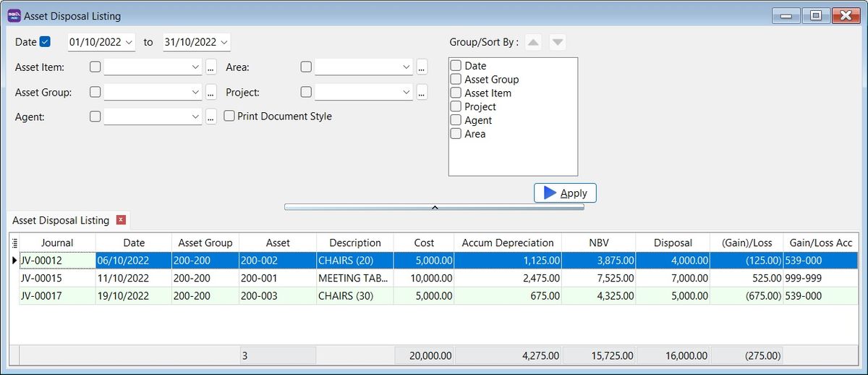Enable Print Document Style checkbox
This screenshot has height=375, width=868.
pos(229,116)
